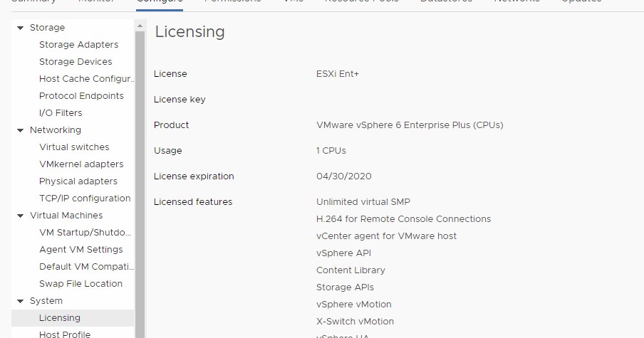Click the sidebar scrollbar track
This screenshot has width=644, height=338.
[x=140, y=184]
